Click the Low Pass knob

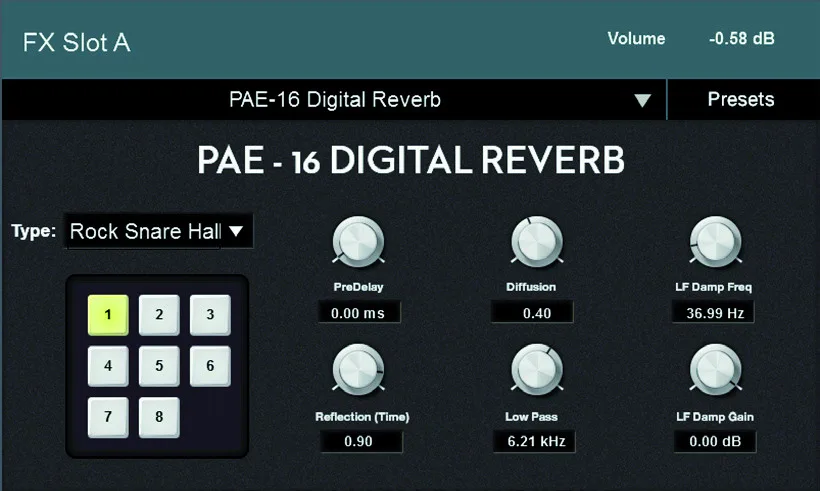tap(537, 370)
